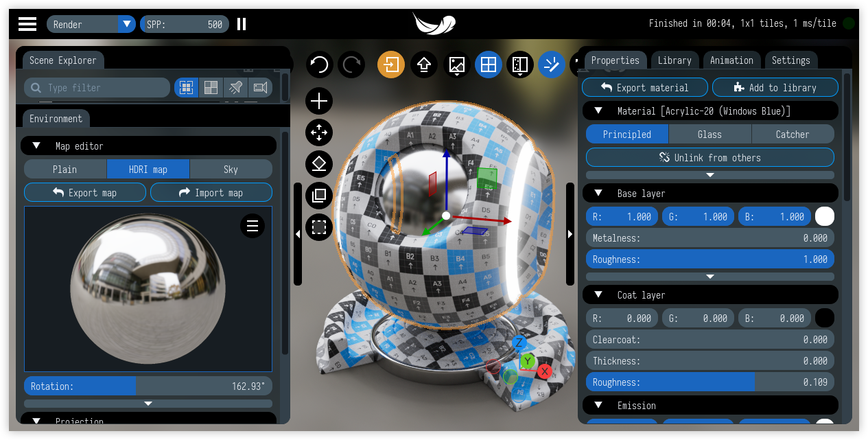Toggle the blue denoise wand icon

pyautogui.click(x=551, y=65)
